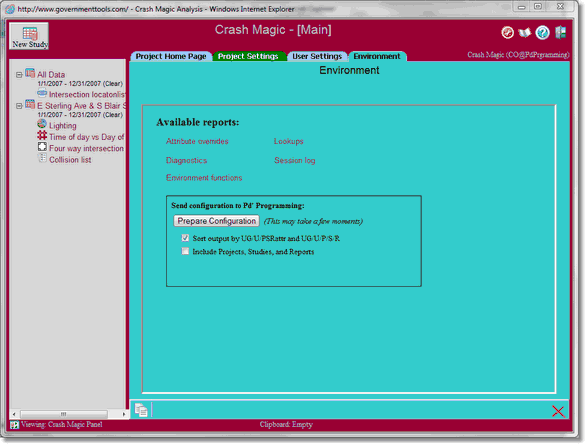Clear the All Data date range
Image resolution: width=586 pixels, height=445 pixels.
point(113,84)
